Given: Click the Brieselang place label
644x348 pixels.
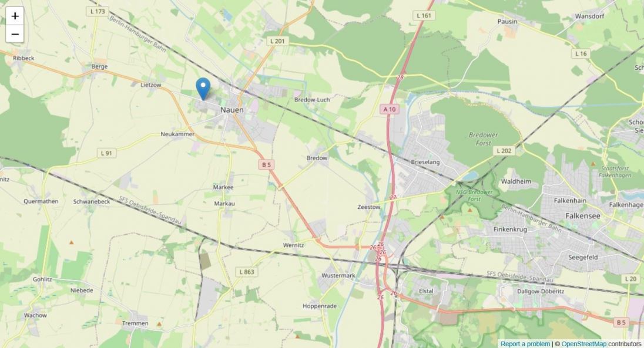Looking at the screenshot, I should click(425, 162).
